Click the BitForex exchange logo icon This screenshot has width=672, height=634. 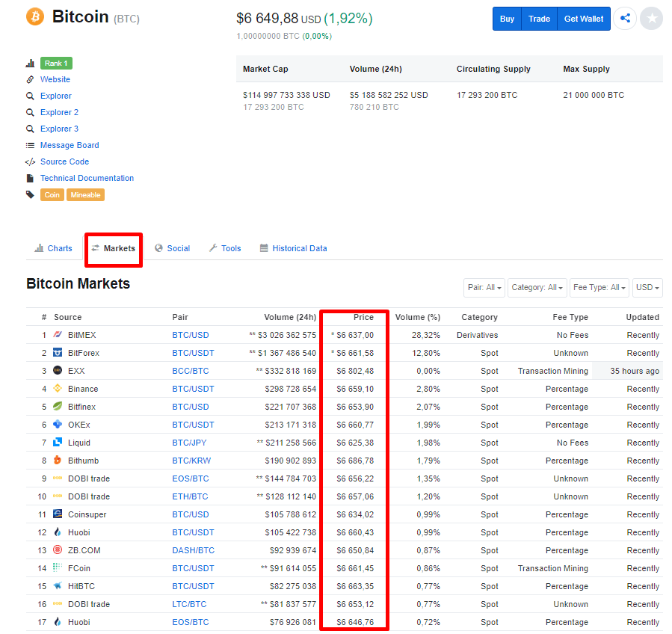coord(58,353)
